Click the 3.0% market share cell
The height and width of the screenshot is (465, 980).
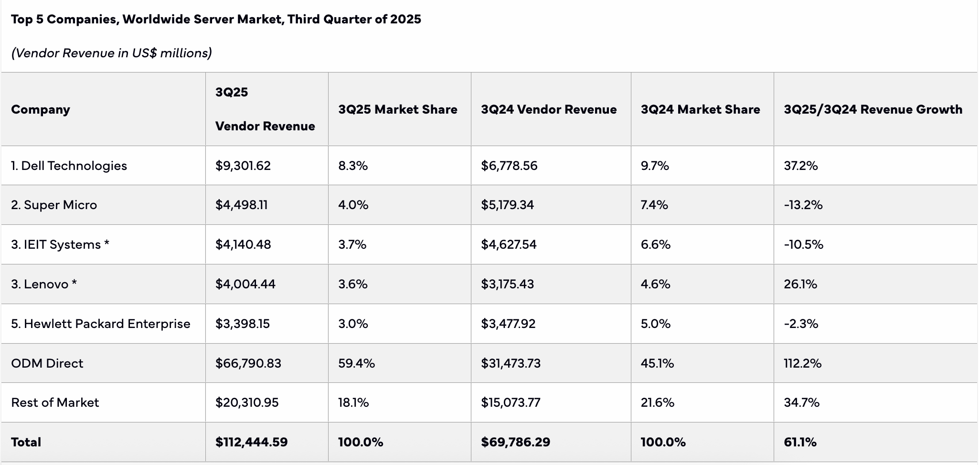353,324
